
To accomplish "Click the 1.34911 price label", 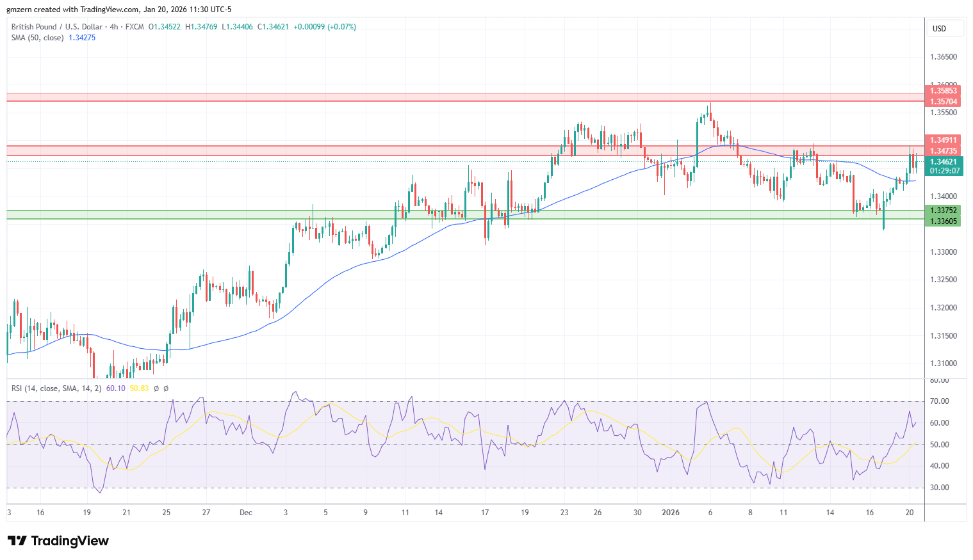I will point(944,140).
